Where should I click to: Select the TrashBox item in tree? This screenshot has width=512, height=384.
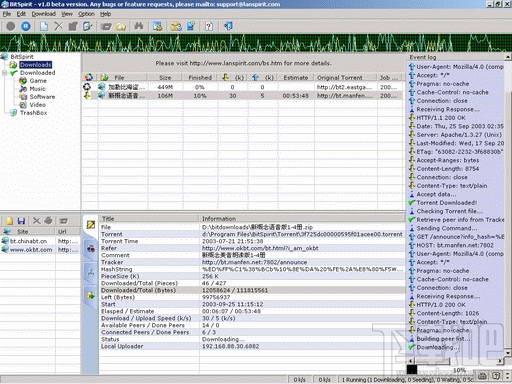[33, 113]
